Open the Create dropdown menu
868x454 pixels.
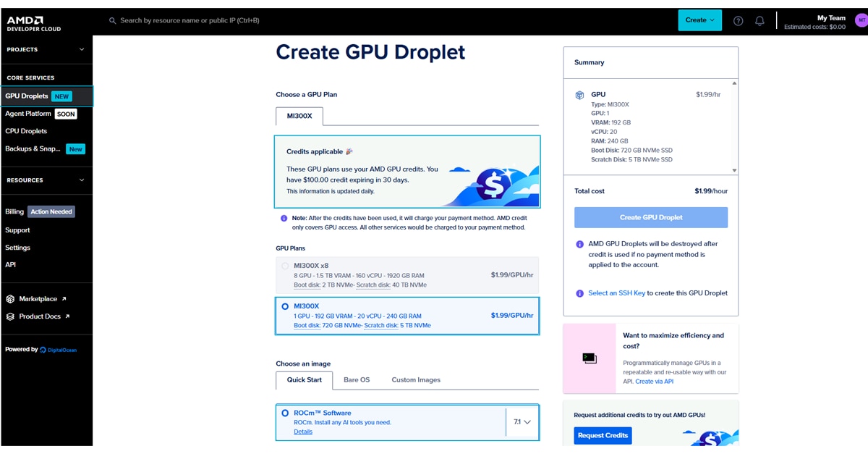[x=699, y=20]
